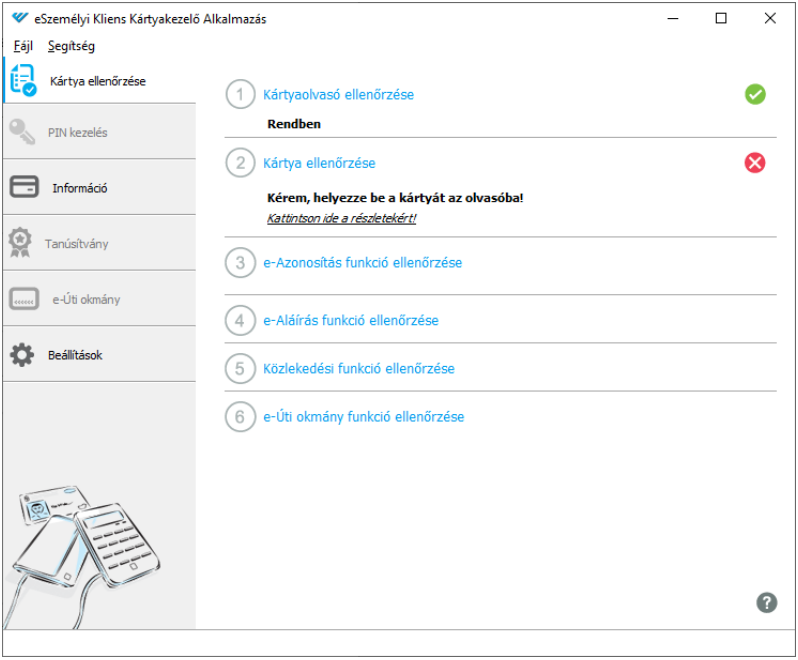Expand the e-Azonosítás funkció ellenőrzése step
The image size is (798, 660).
(362, 263)
